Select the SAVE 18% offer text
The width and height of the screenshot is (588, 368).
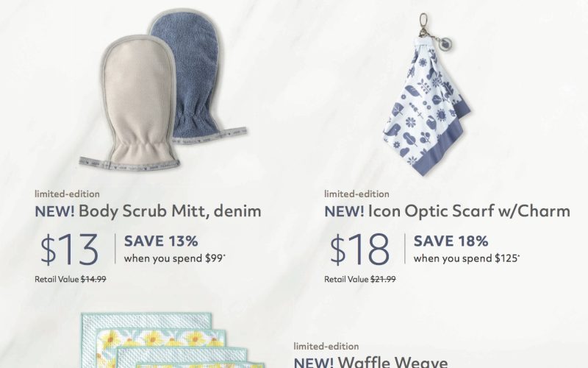(451, 241)
